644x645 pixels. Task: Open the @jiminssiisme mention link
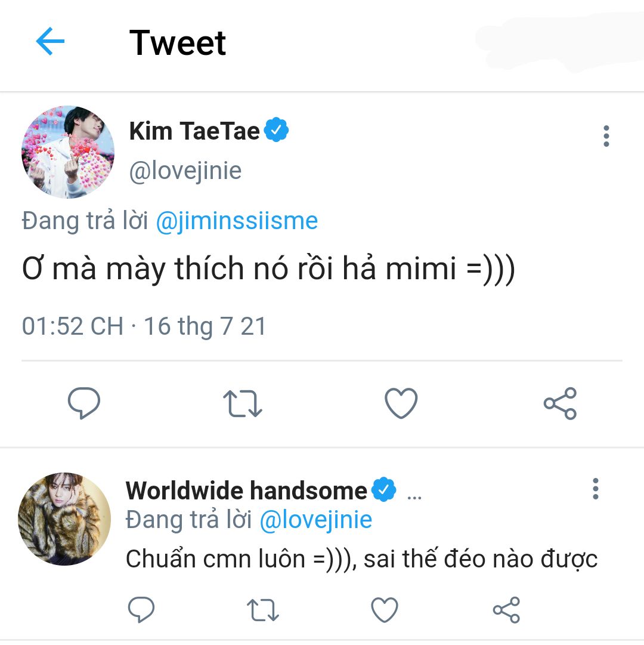[237, 221]
